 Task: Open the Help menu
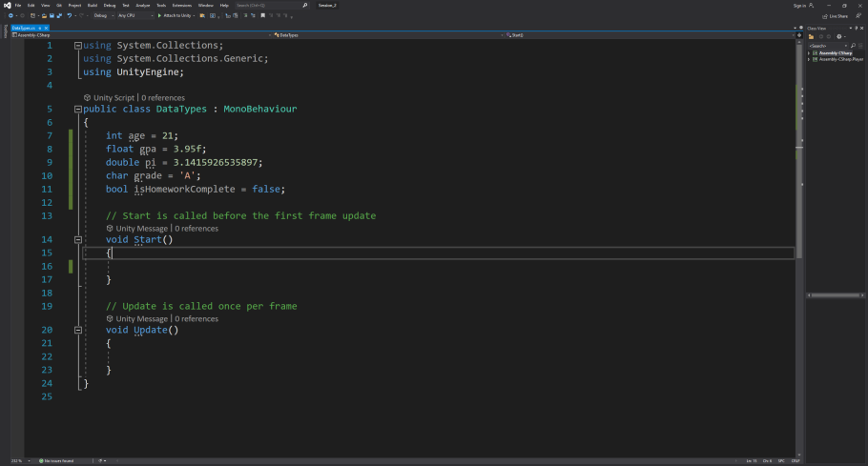click(224, 5)
